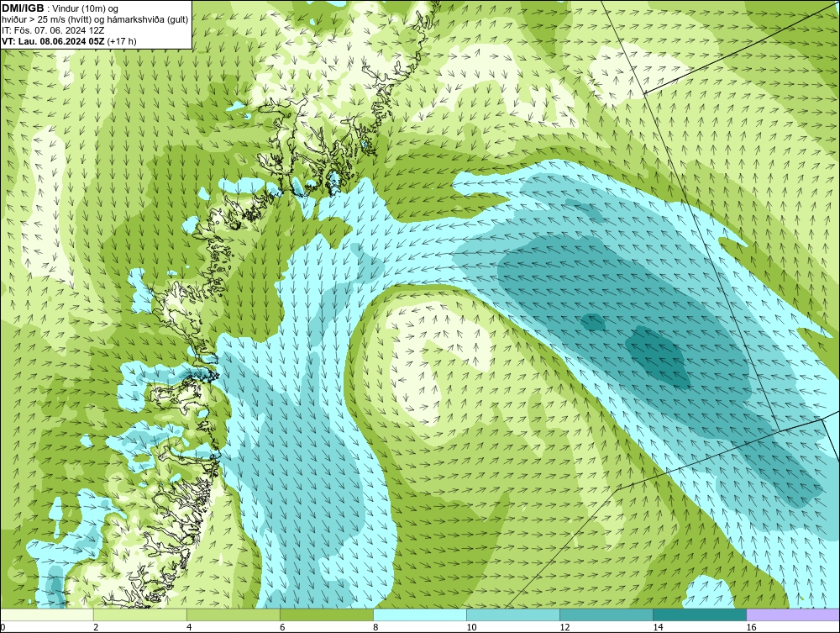Click the 'Vindur (10m) og' header text
The image size is (840, 633).
[x=87, y=8]
